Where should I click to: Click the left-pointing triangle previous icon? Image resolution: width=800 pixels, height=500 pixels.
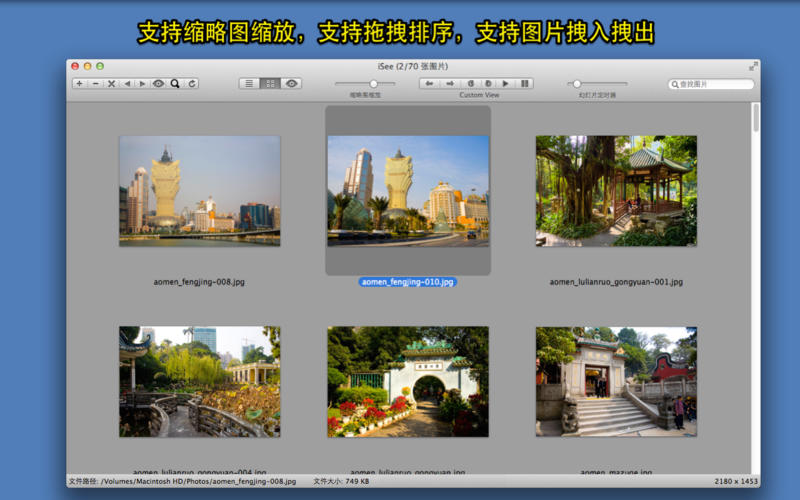[x=127, y=84]
